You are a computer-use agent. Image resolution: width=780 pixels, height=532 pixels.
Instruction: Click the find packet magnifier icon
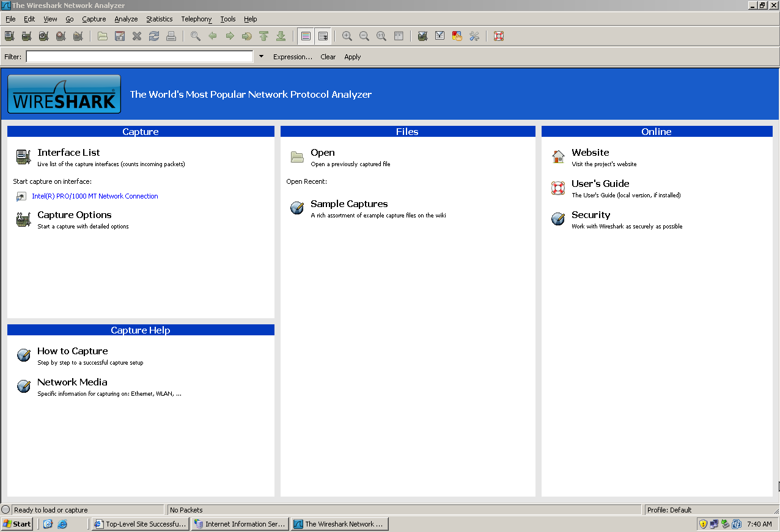point(196,36)
